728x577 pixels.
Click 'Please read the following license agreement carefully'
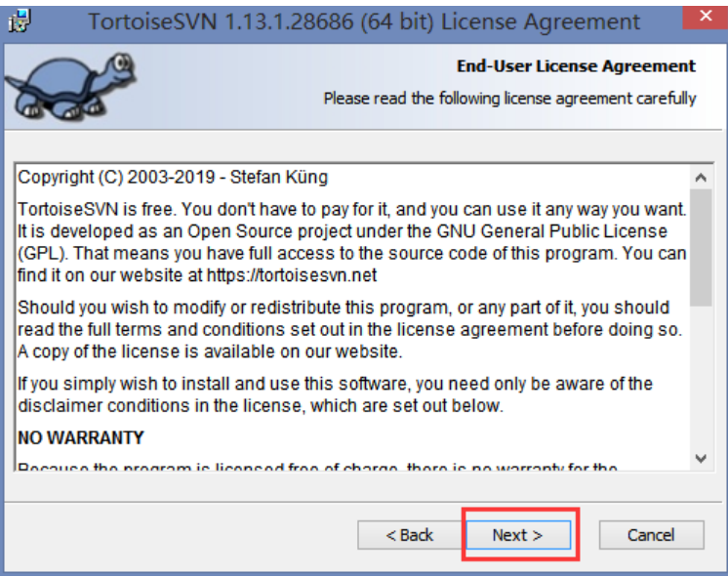[x=509, y=99]
